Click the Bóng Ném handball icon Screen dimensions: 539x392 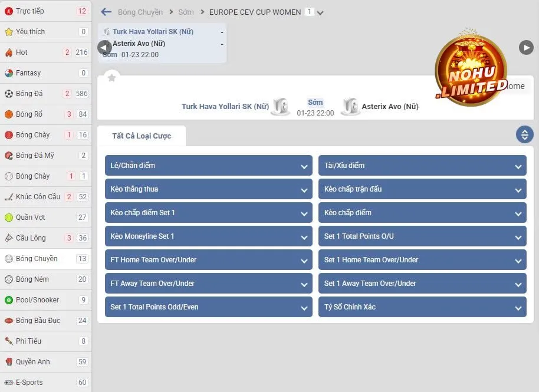(x=9, y=279)
